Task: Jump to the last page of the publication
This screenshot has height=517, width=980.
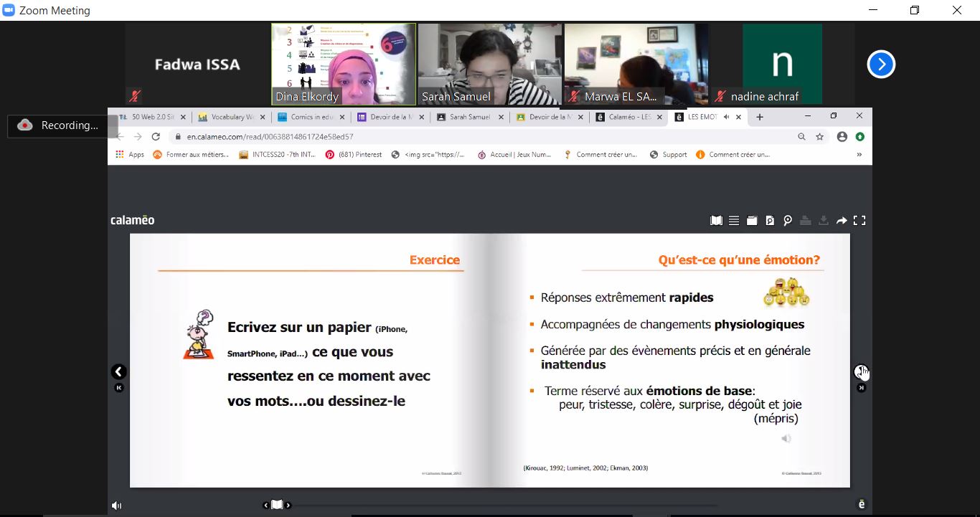Action: [861, 388]
